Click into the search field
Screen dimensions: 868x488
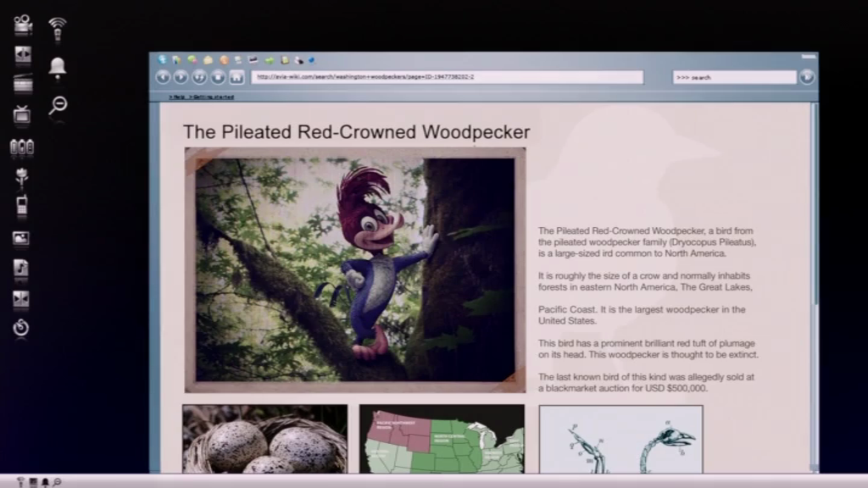(735, 77)
